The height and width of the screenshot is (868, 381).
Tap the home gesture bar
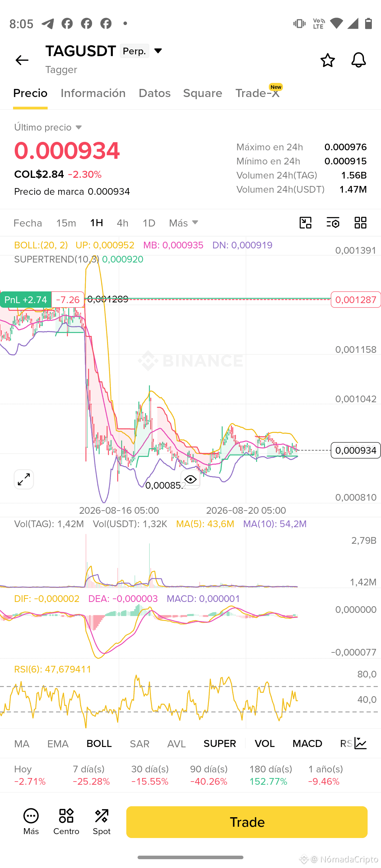[190, 857]
